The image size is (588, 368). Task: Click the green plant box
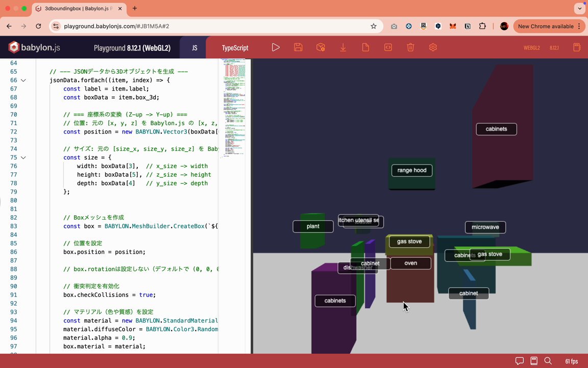pos(312,240)
